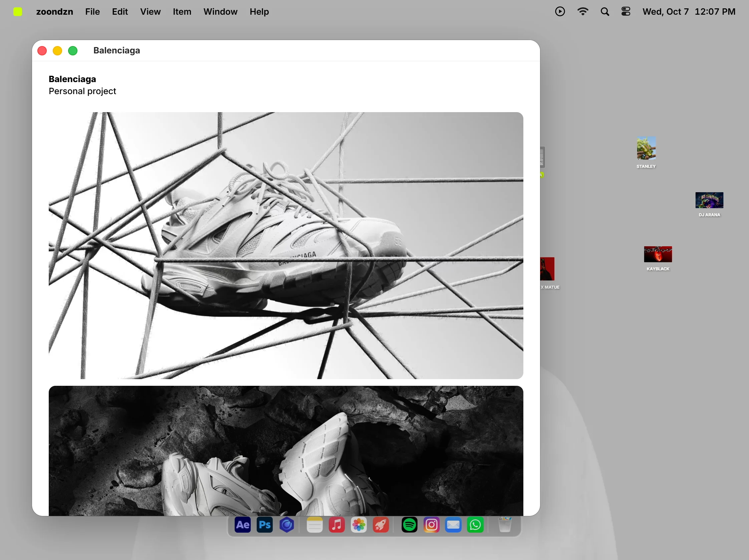Click the date and time in menu bar
The width and height of the screenshot is (749, 560).
[689, 11]
